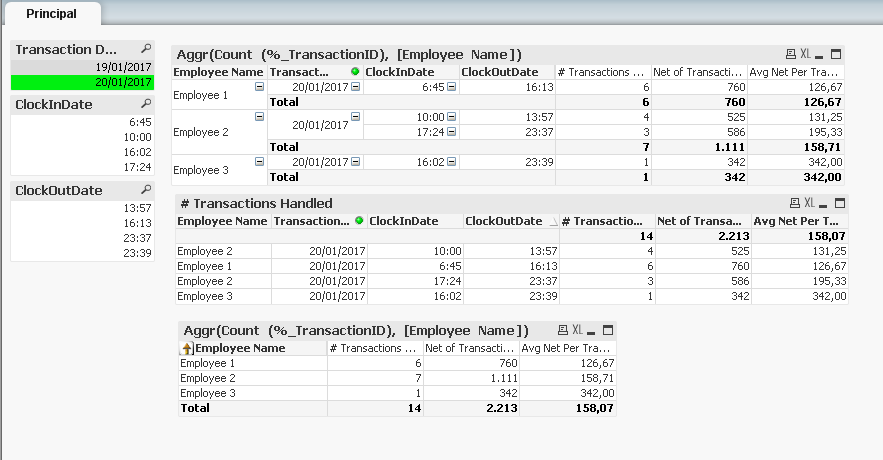The height and width of the screenshot is (460, 883).
Task: Maximize the # Transactions Handled table
Action: pos(840,203)
